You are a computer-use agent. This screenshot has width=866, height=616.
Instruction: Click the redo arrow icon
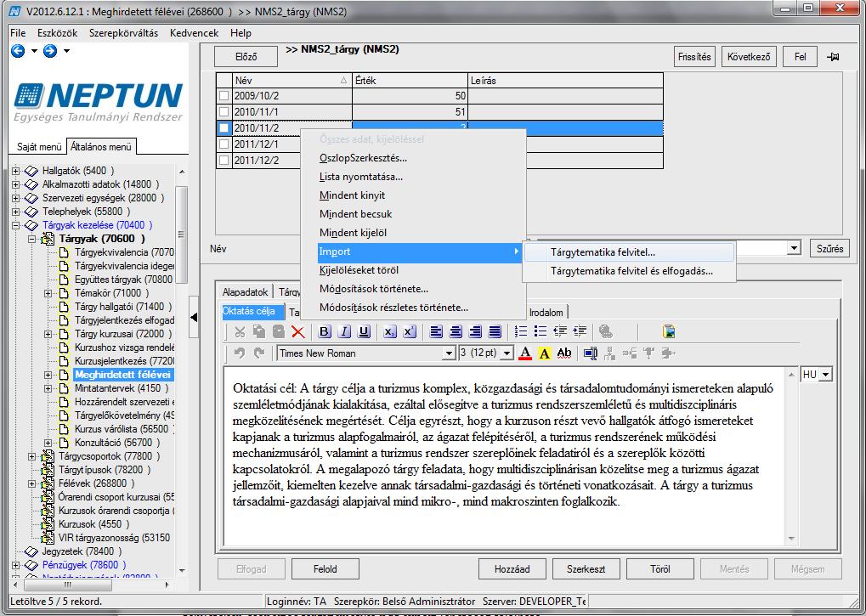[259, 353]
